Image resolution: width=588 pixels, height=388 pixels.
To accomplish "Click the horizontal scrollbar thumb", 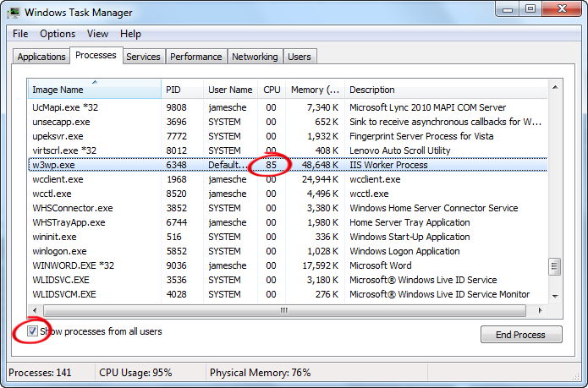I will point(284,310).
